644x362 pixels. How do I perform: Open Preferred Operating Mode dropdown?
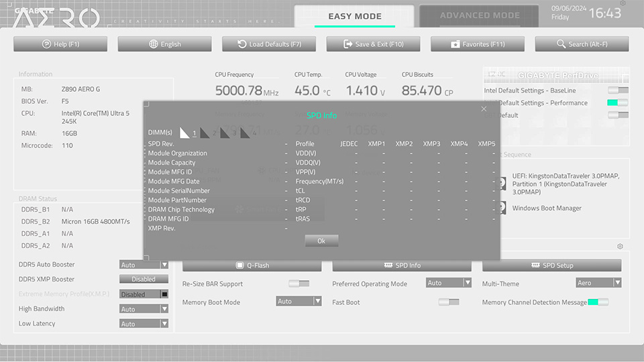(449, 283)
